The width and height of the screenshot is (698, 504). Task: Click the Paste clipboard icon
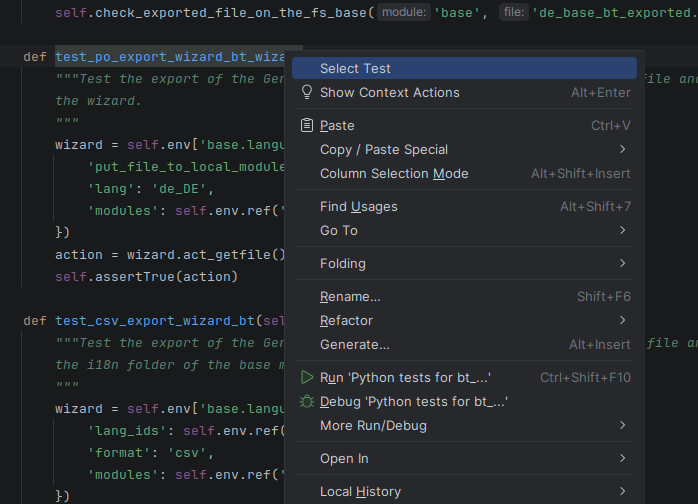[x=307, y=126]
